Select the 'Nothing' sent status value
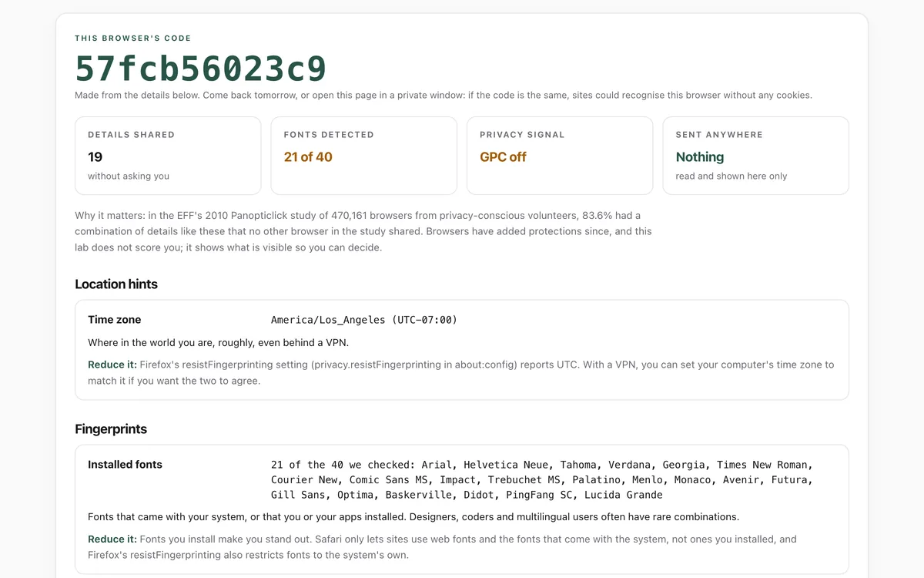The height and width of the screenshot is (578, 924). [x=700, y=156]
